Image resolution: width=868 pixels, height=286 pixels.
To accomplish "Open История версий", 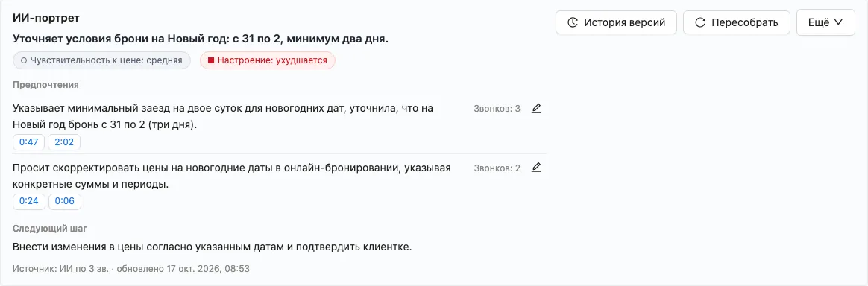I will (616, 22).
